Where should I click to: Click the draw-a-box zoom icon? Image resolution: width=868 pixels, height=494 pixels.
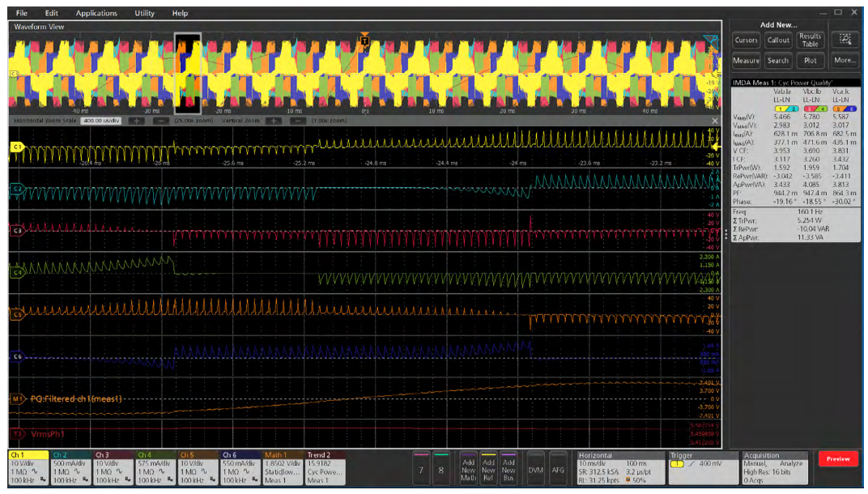(x=845, y=40)
